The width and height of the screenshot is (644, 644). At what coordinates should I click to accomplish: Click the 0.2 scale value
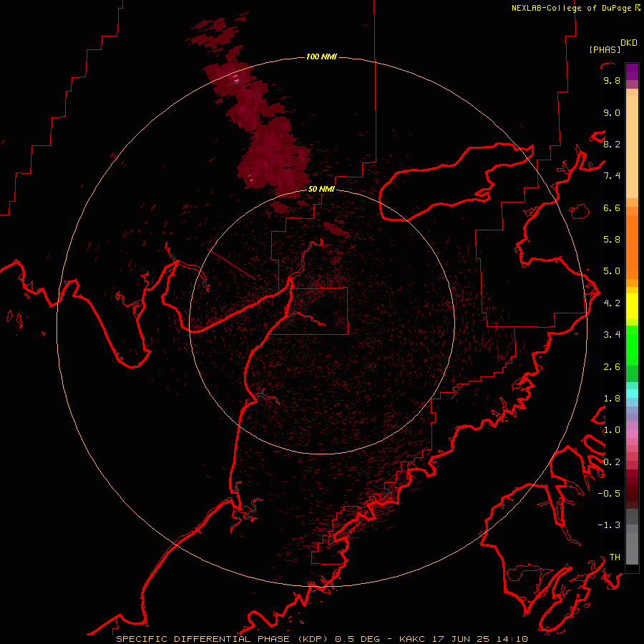pyautogui.click(x=612, y=462)
